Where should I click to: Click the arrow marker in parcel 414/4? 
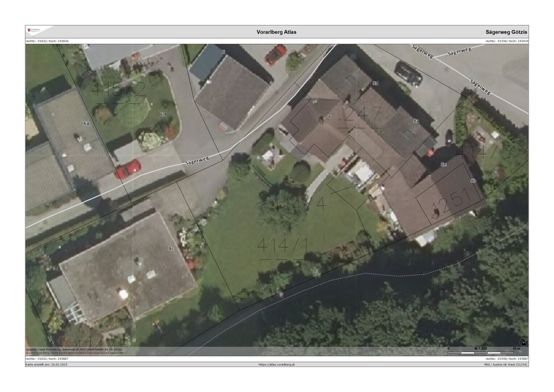(344, 188)
